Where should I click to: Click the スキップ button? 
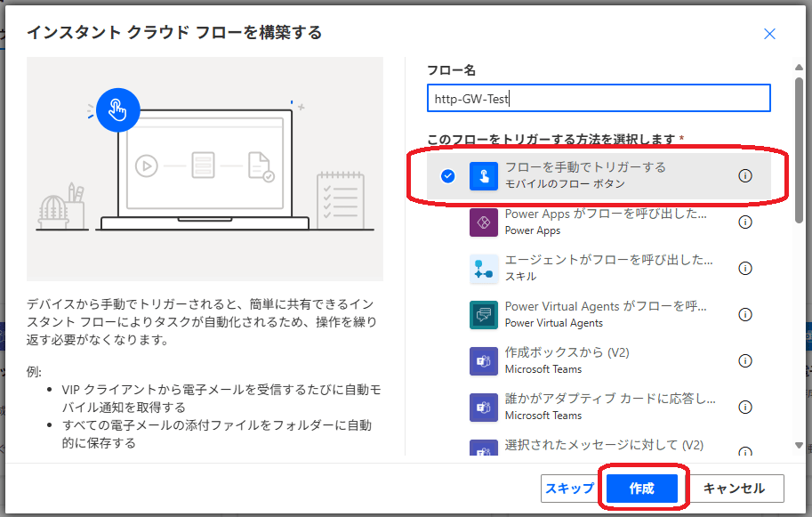(x=569, y=489)
